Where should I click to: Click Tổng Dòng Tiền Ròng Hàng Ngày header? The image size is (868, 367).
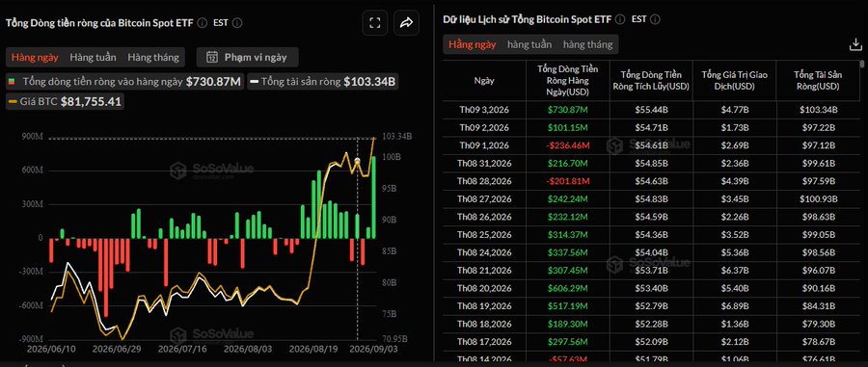pos(568,81)
